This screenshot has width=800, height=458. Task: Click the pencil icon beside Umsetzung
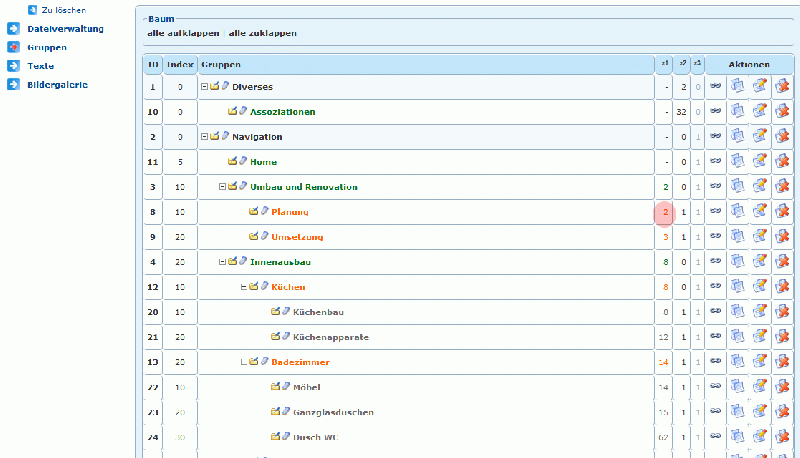tap(264, 236)
